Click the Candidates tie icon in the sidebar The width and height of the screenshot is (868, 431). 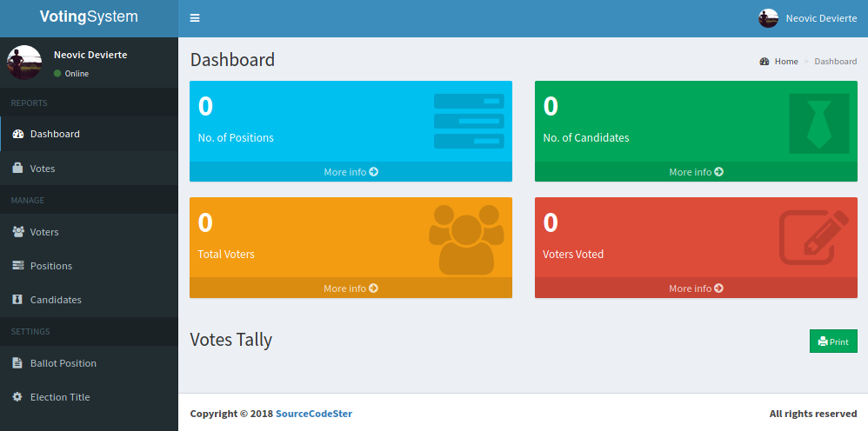pyautogui.click(x=17, y=299)
